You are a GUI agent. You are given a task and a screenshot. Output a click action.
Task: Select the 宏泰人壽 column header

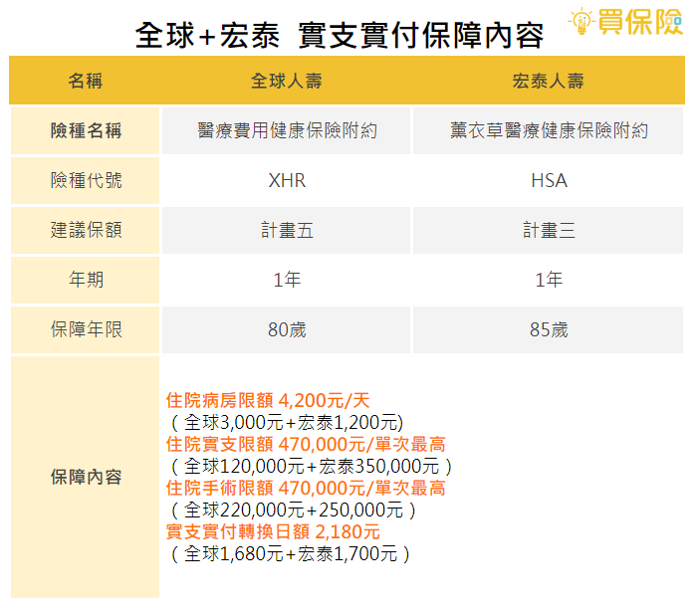[548, 81]
